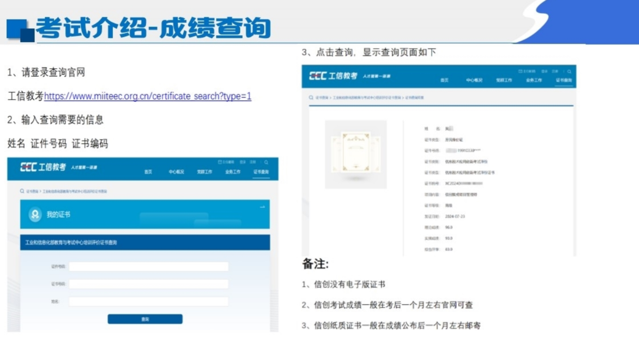Open 中心概况 in left screenshot navigation

pos(176,172)
